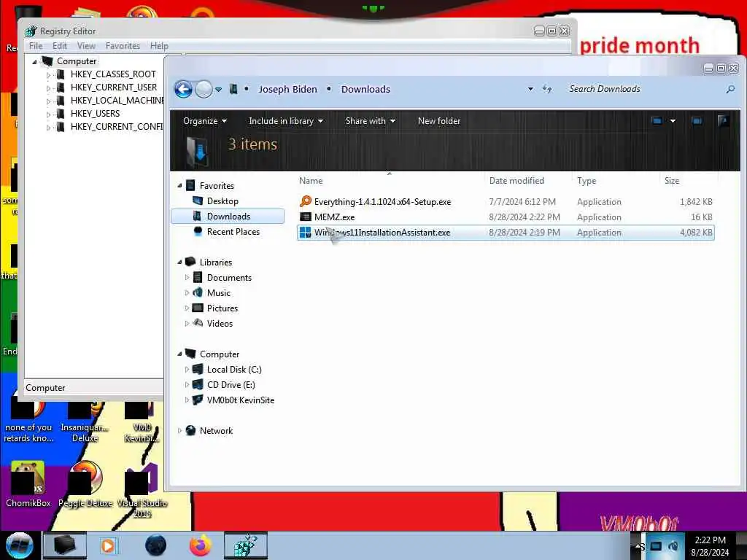
Task: Click Joseph Biden in the breadcrumb
Action: (287, 90)
